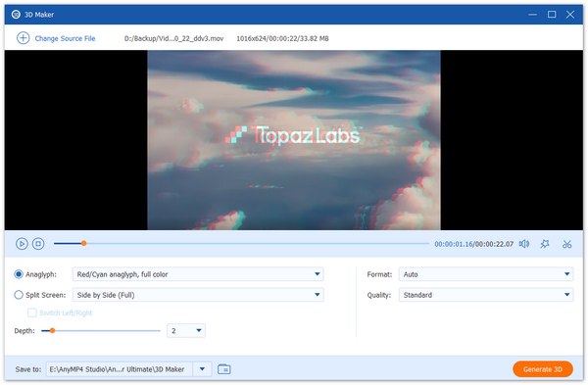
Task: Click the 00:00:01.16/00:00:22.07 time display
Action: (474, 244)
